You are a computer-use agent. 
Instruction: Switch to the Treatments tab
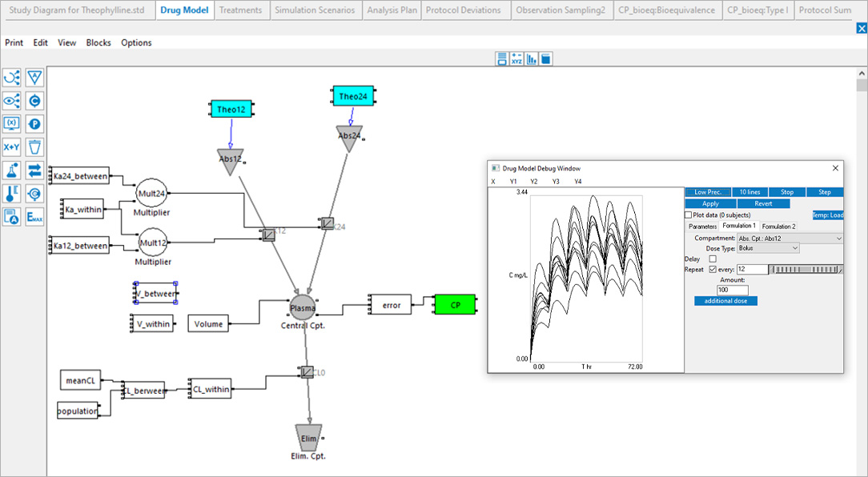(x=241, y=10)
